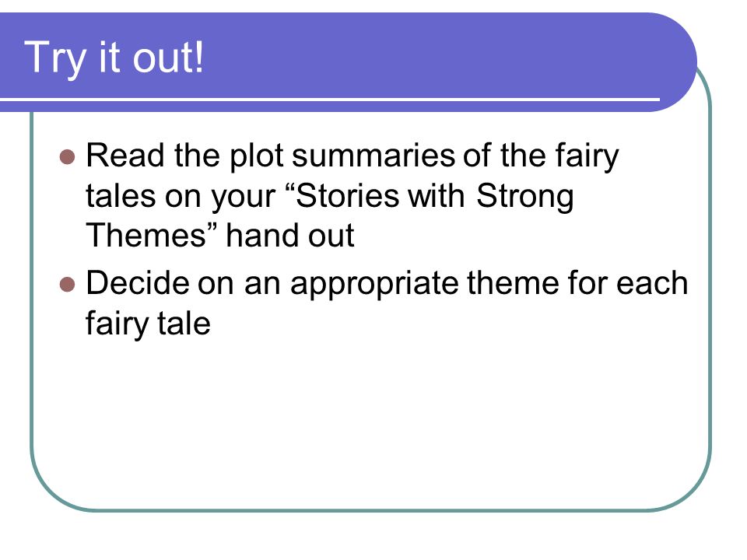Viewport: 747px width, 560px height.
Task: Click the words "hand out"
Action: click(x=289, y=235)
